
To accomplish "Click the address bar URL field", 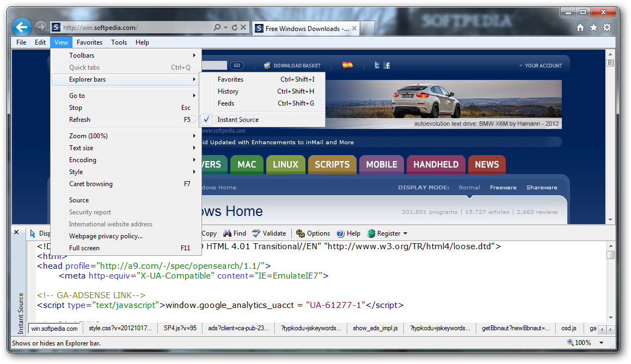I will [x=137, y=27].
